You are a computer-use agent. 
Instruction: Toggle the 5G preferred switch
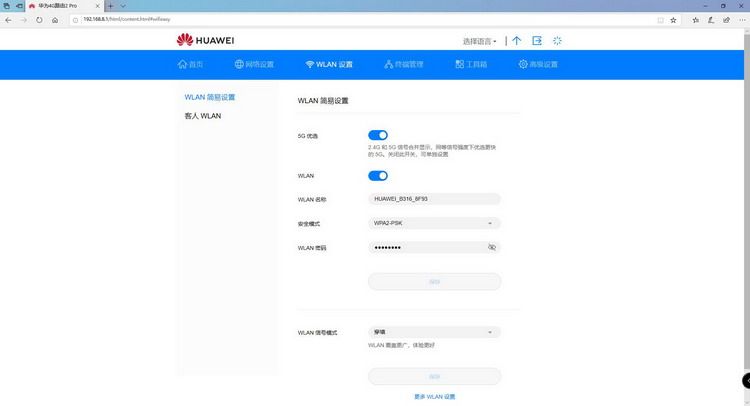[378, 135]
